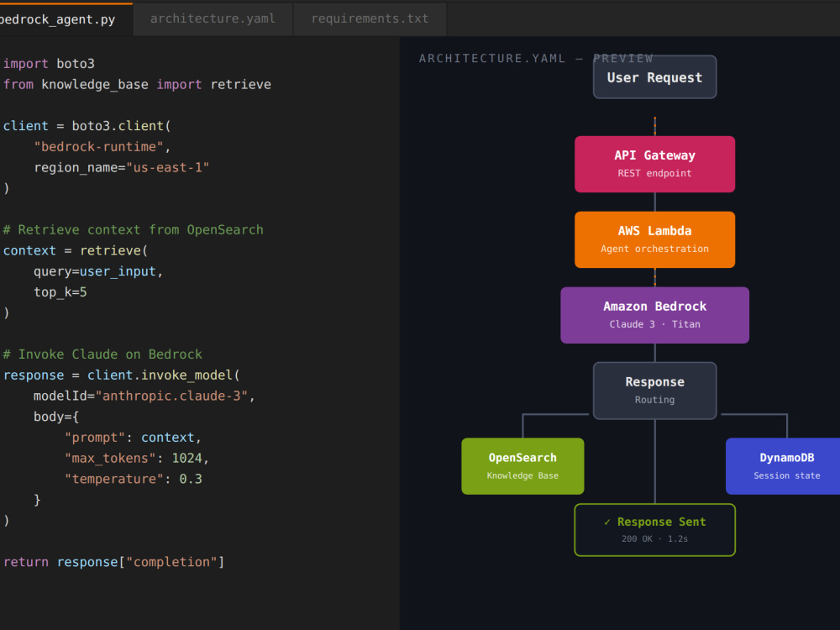Click the 'Retrieve context from OpenSearch' comment
Image resolution: width=840 pixels, height=630 pixels.
point(134,230)
